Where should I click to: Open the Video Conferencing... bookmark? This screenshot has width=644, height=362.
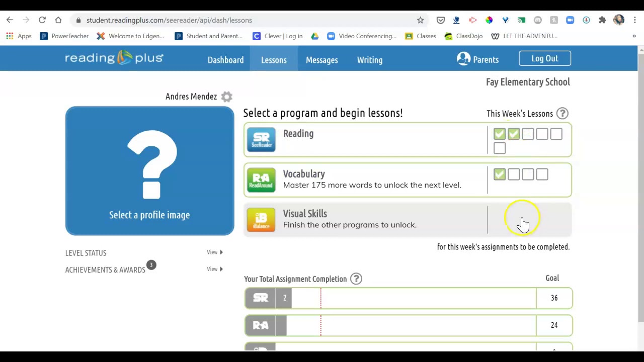(362, 36)
